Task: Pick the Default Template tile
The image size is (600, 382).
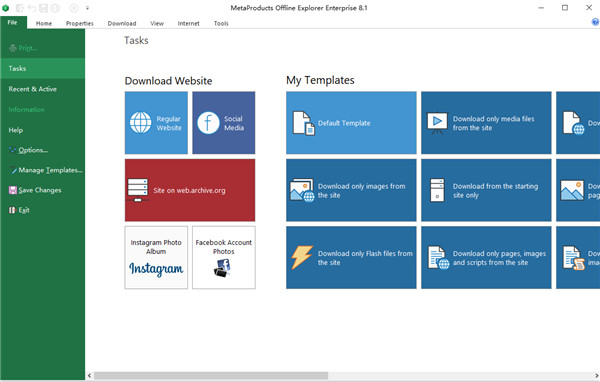Action: tap(351, 122)
